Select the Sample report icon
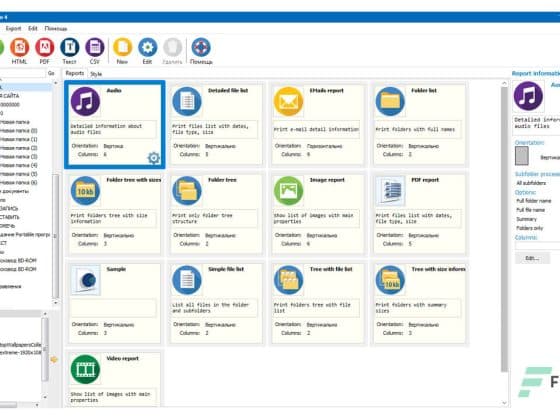Image resolution: width=560 pixels, height=420 pixels. pos(85,280)
